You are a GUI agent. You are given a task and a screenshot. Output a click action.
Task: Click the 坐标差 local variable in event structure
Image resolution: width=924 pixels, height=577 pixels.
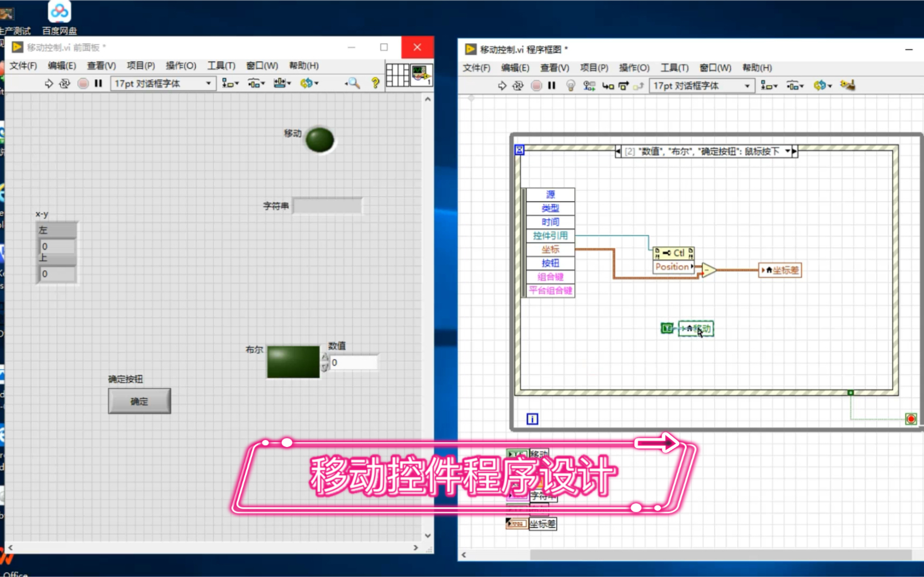[780, 270]
